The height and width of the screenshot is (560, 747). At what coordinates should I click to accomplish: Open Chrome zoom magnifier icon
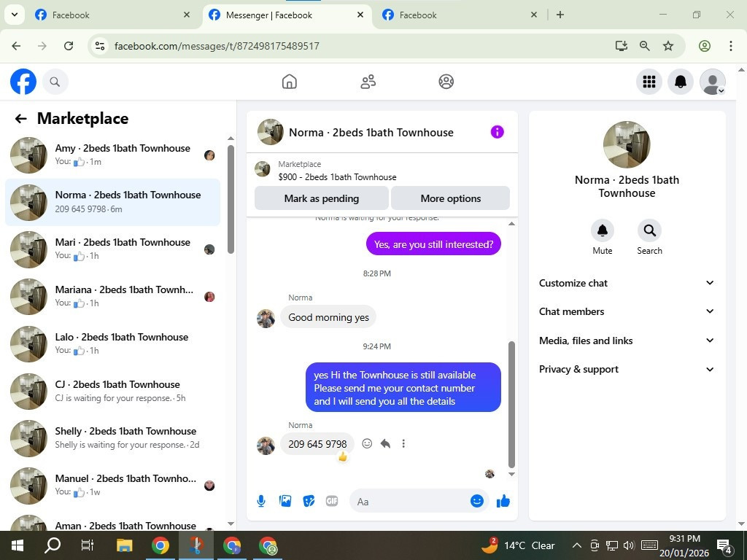pos(645,46)
